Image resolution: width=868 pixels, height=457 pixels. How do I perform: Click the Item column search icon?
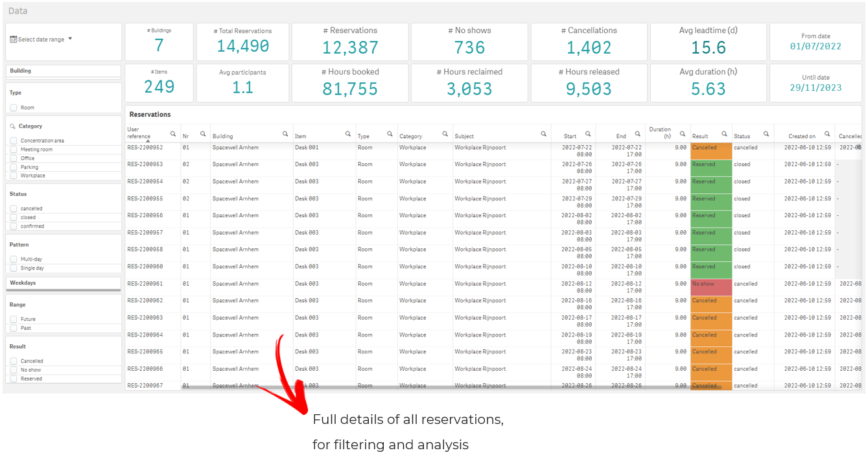pos(348,134)
